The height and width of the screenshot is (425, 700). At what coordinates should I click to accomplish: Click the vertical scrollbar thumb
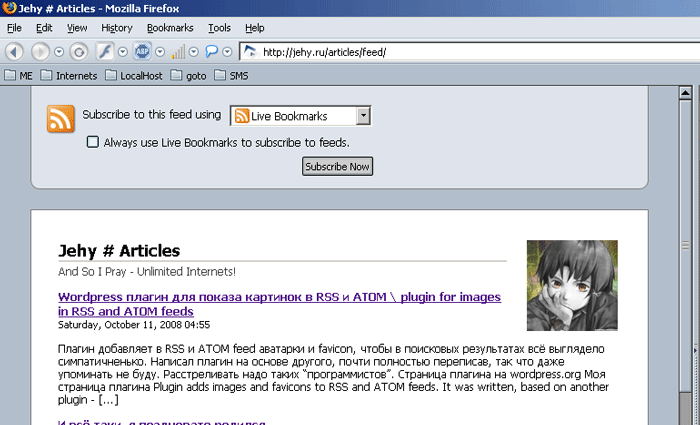685,246
